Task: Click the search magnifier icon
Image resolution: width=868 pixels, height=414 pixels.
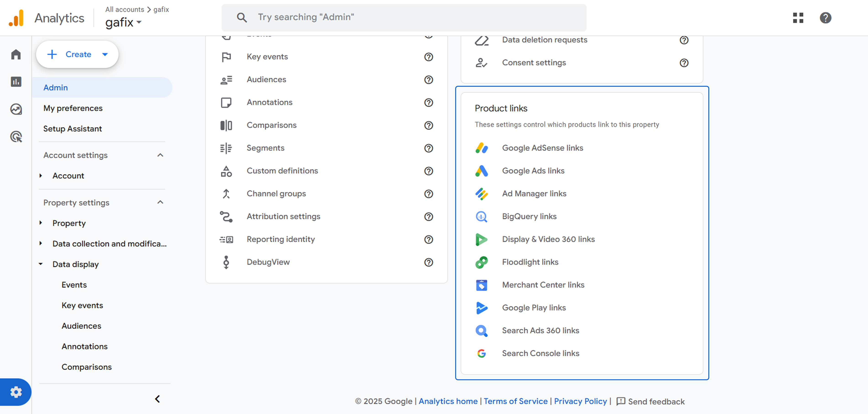Action: point(242,17)
